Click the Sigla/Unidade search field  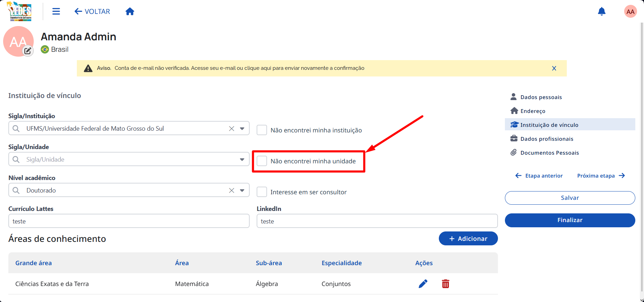(x=129, y=159)
